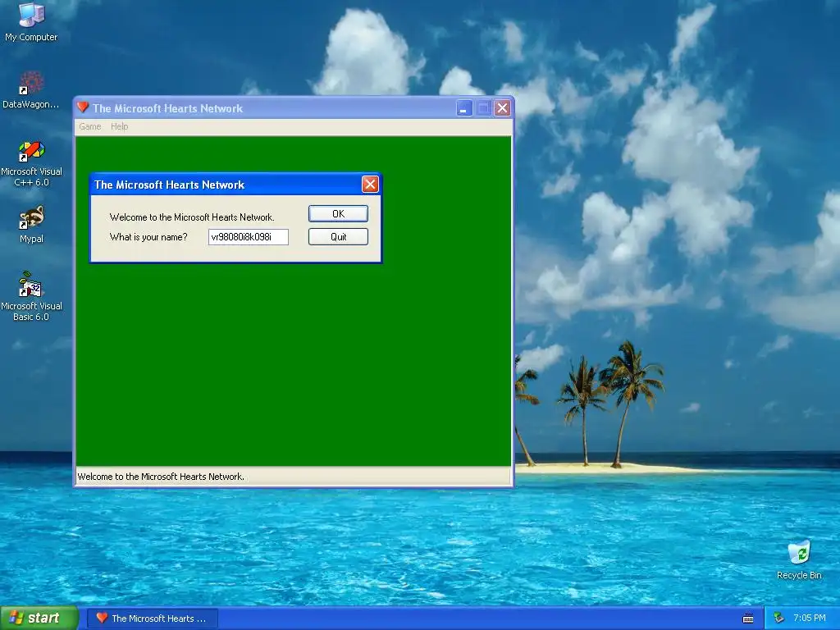Close the Hearts Network name dialog
The image size is (840, 630).
tap(370, 185)
